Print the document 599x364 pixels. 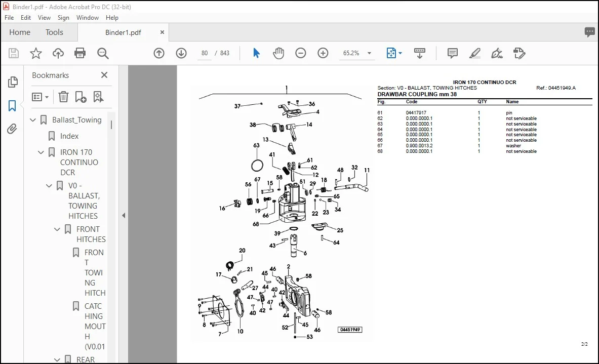pyautogui.click(x=80, y=53)
